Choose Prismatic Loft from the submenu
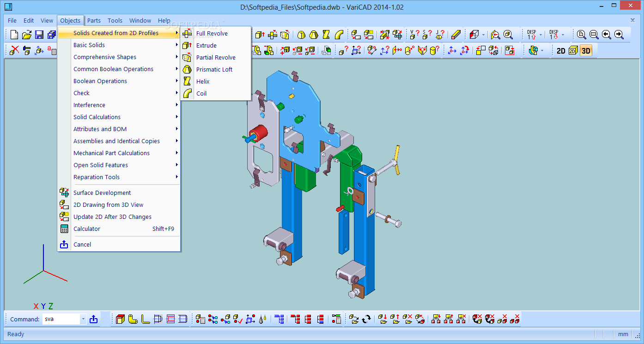Screen dimensions: 644x344 click(x=216, y=69)
